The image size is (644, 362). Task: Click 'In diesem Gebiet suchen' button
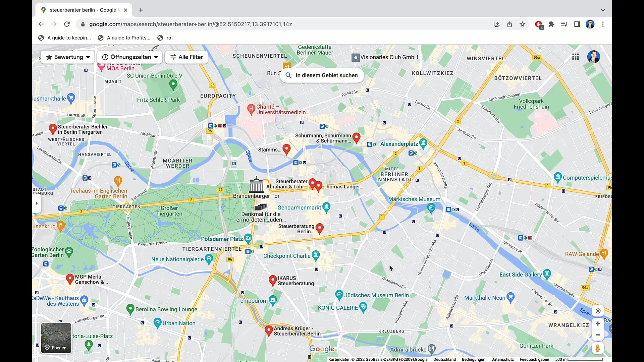click(x=322, y=75)
